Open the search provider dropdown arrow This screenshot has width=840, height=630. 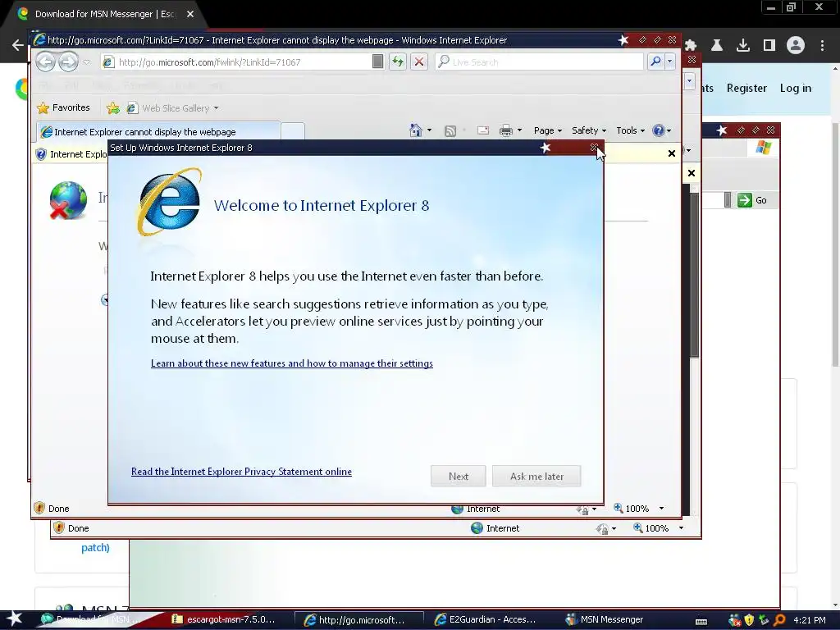[669, 62]
